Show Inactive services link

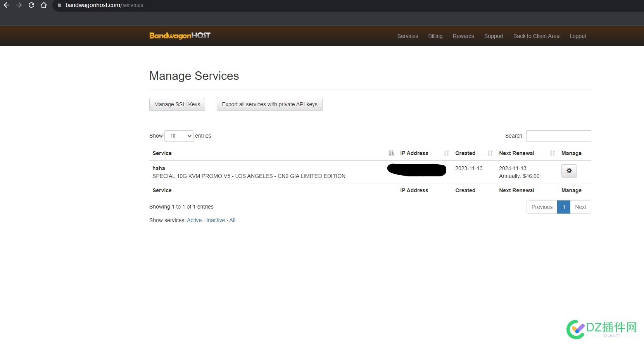click(216, 220)
